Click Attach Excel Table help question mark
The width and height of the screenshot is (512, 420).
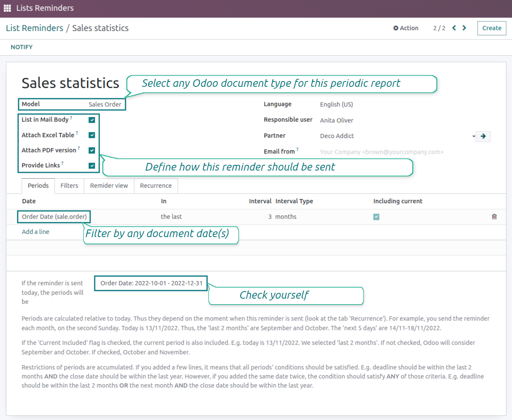[77, 133]
